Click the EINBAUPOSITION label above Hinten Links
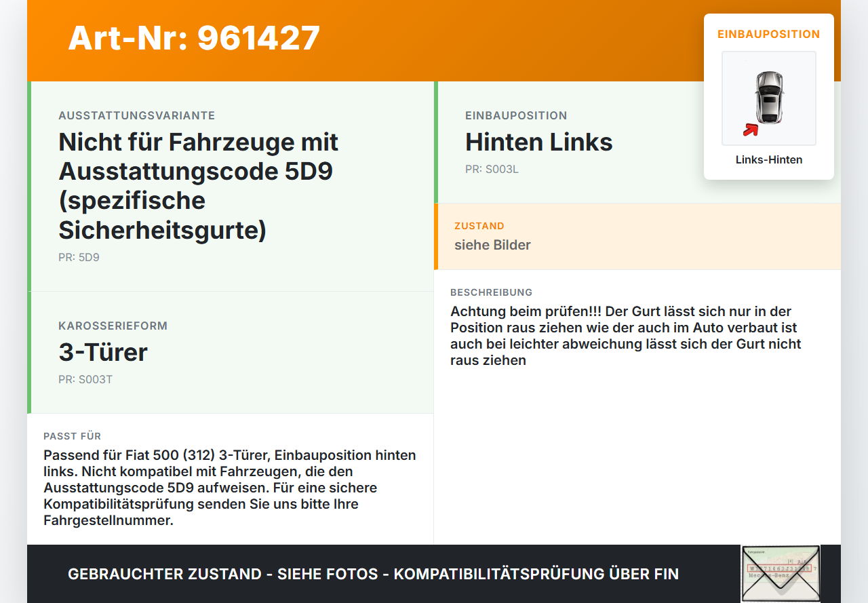 tap(516, 116)
